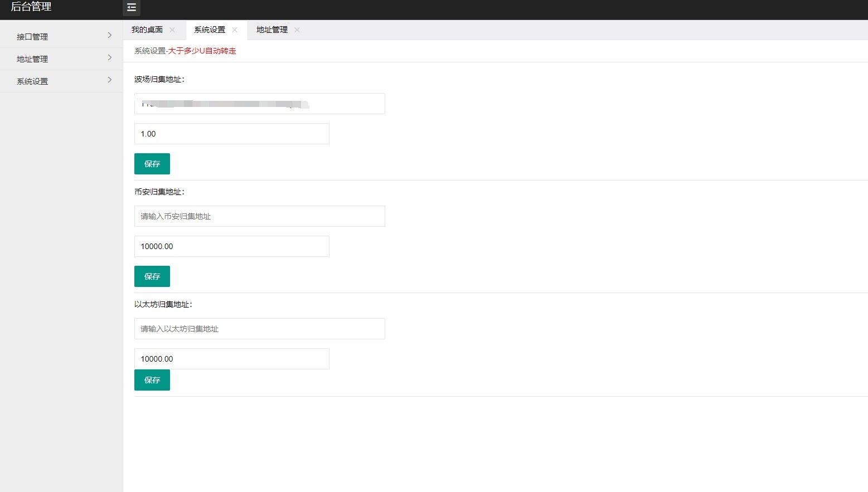Click the 波场 threshold field showing 1.00
The width and height of the screenshot is (868, 492).
coord(231,134)
